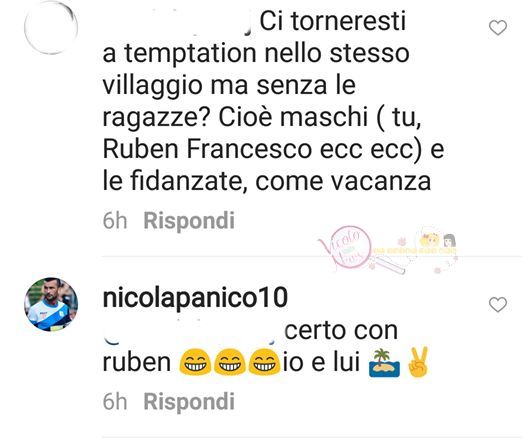Open the blank avatar of first commenter
The image size is (522, 447).
coord(51,27)
